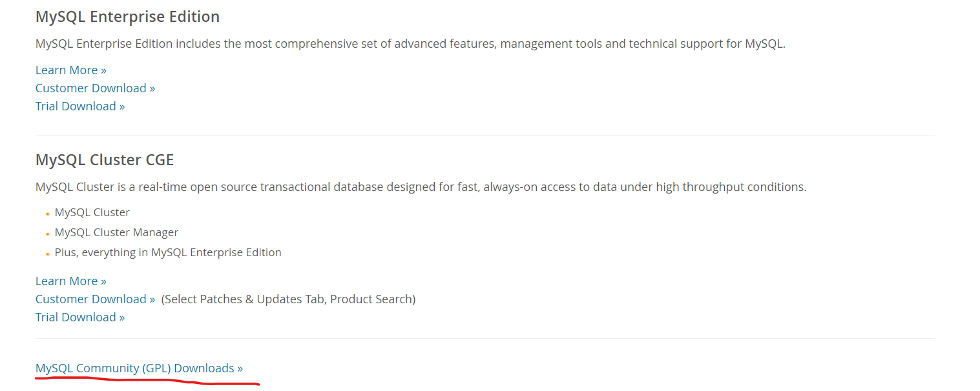Open MySQL Community (GPL) Downloads link

pos(139,368)
